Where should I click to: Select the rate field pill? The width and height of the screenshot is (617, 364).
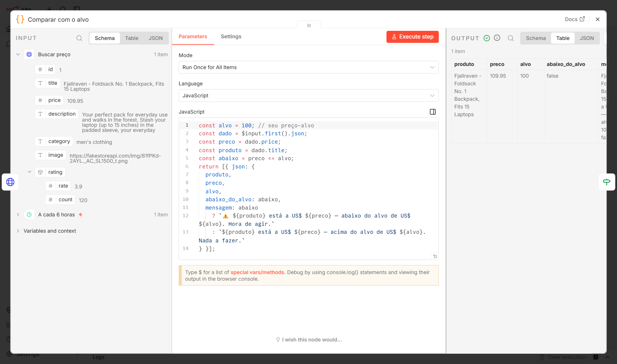[58, 186]
